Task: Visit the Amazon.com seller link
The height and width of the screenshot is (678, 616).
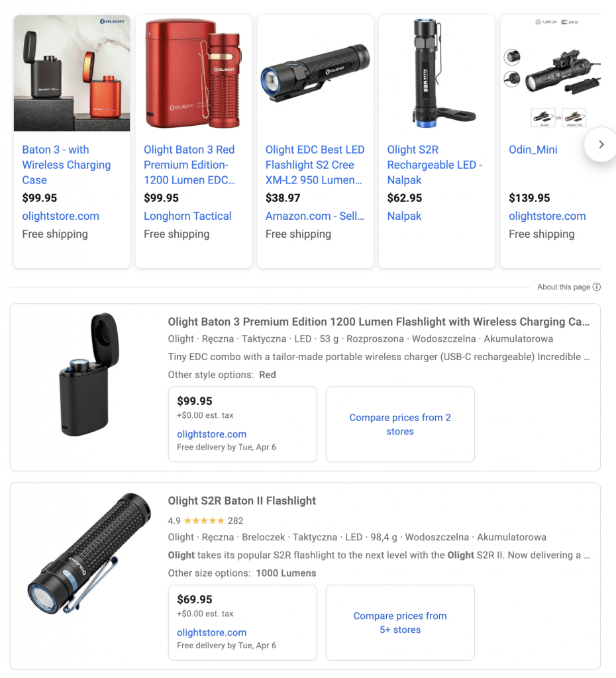Action: [315, 216]
